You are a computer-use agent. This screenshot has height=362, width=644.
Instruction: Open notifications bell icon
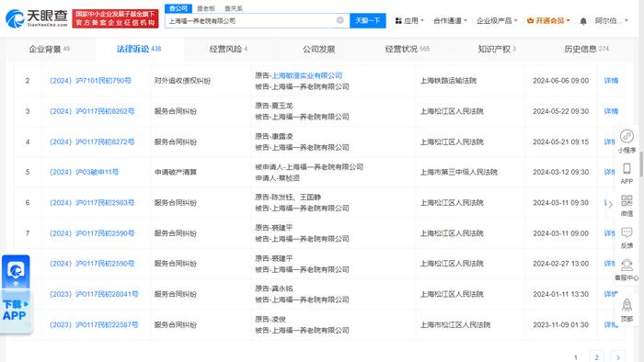[x=583, y=21]
